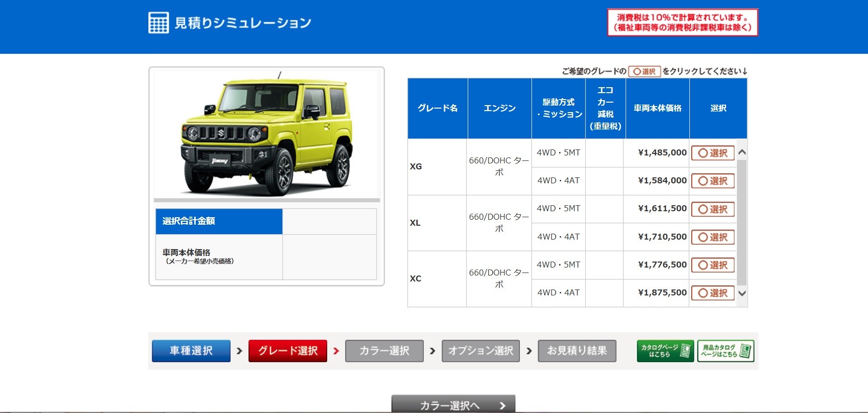
Task: Open the カラー選択 step
Action: click(x=384, y=351)
